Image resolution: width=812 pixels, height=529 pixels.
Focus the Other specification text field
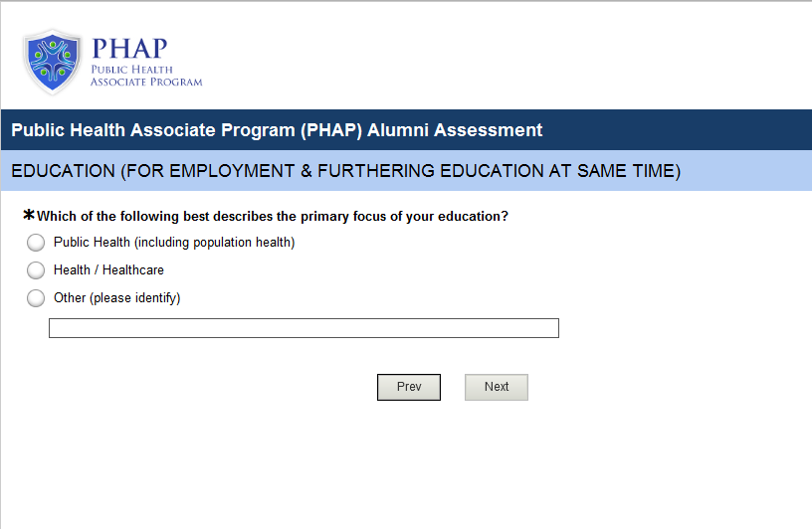pos(304,328)
